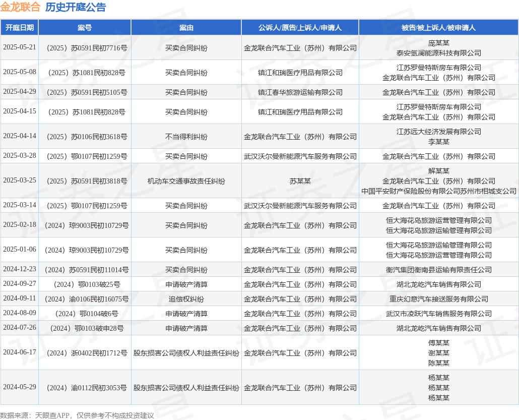Click the 被告/被上诉人/被申请人 column header
The image size is (519, 420).
(x=438, y=28)
